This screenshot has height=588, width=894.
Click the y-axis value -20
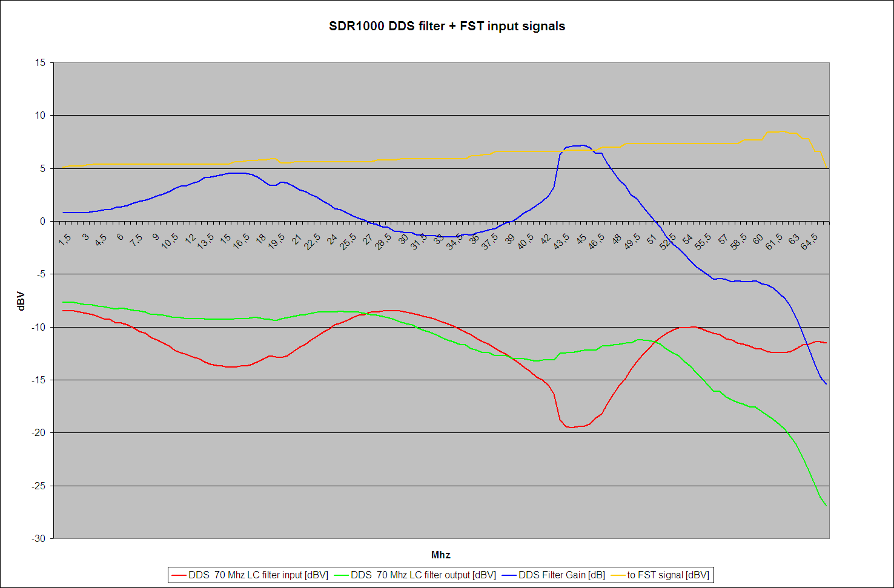coord(39,433)
